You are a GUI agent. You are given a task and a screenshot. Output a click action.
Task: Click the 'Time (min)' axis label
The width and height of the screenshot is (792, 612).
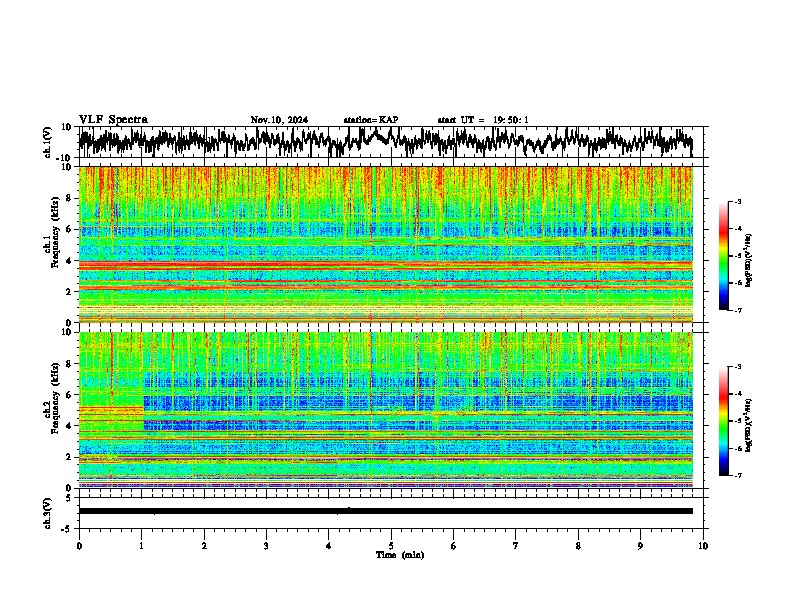[x=400, y=555]
